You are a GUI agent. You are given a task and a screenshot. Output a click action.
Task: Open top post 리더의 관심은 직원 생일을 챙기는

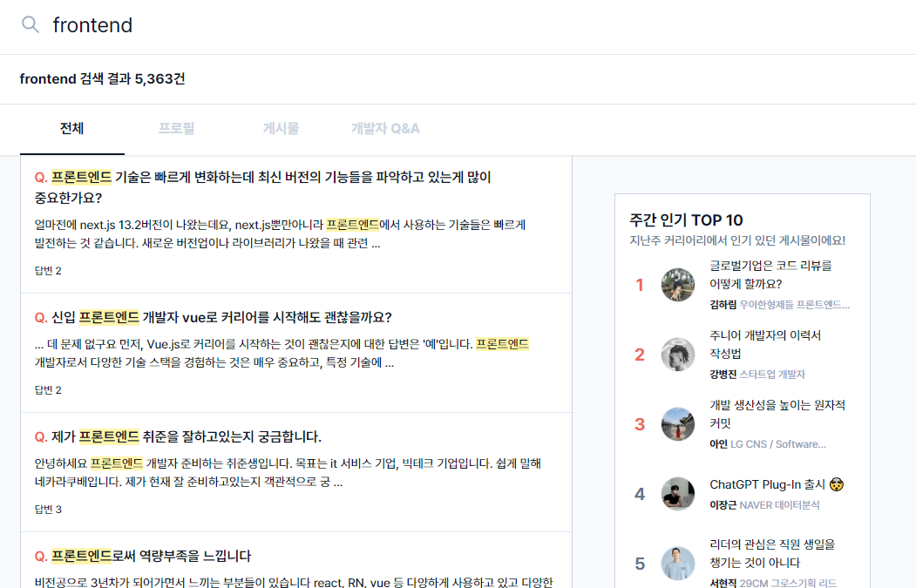click(x=772, y=553)
